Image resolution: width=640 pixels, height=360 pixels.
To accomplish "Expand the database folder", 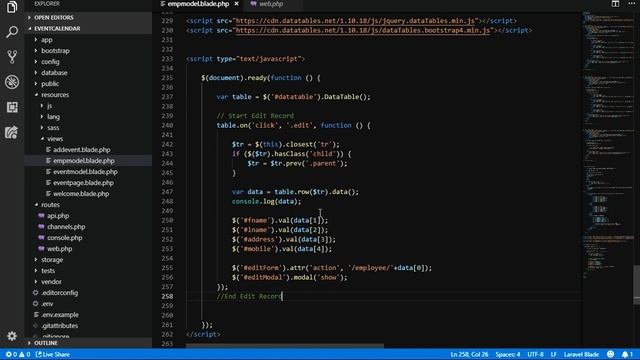I will point(54,73).
